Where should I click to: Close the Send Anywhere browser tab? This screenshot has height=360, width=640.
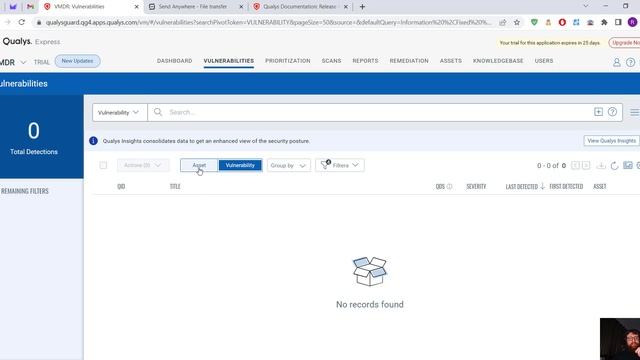tap(241, 7)
